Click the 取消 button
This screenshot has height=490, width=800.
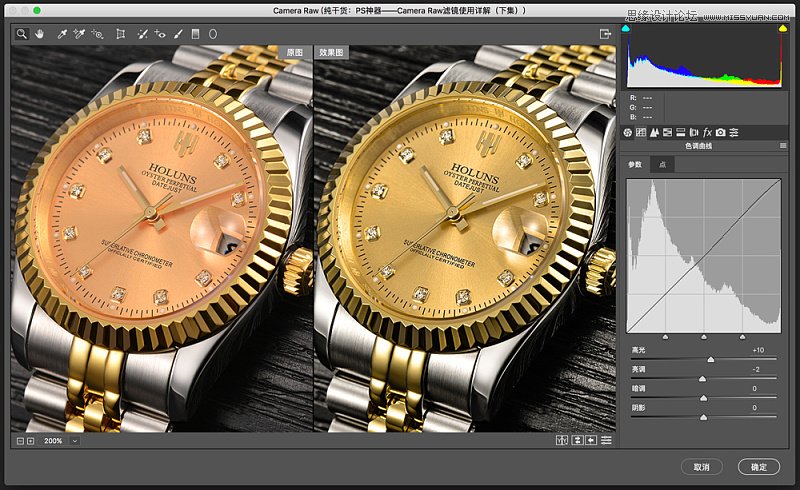(701, 467)
